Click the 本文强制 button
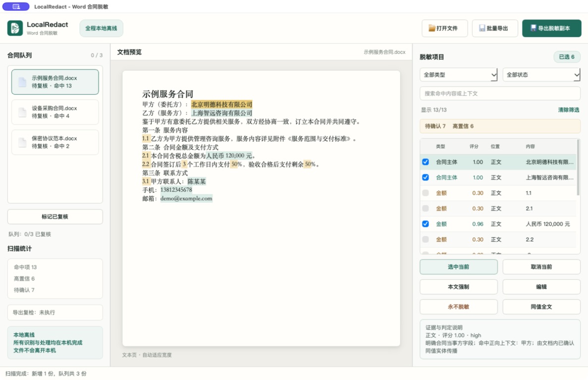This screenshot has height=380, width=588. 459,287
